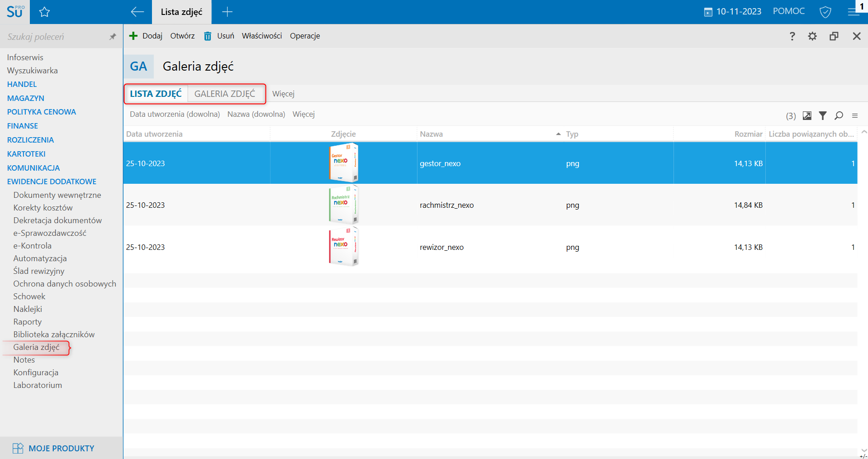Image resolution: width=868 pixels, height=459 pixels.
Task: Open a new tab with the plus icon
Action: (x=228, y=12)
